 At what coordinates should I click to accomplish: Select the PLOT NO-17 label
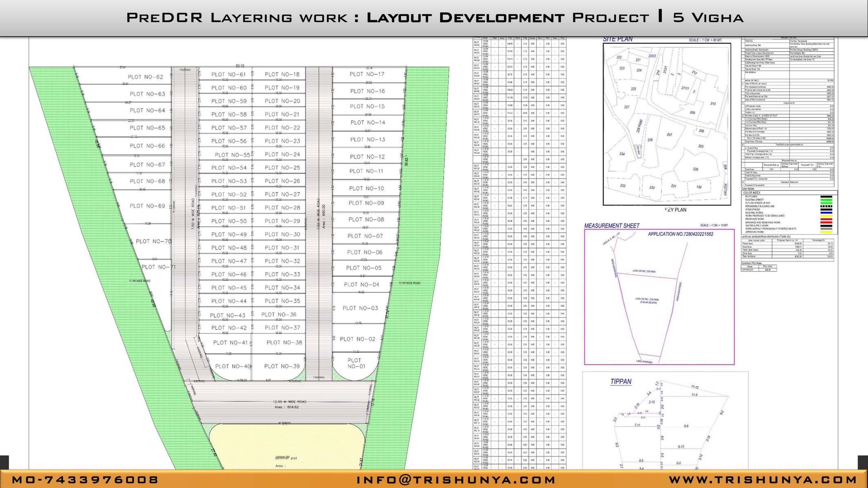pos(367,74)
